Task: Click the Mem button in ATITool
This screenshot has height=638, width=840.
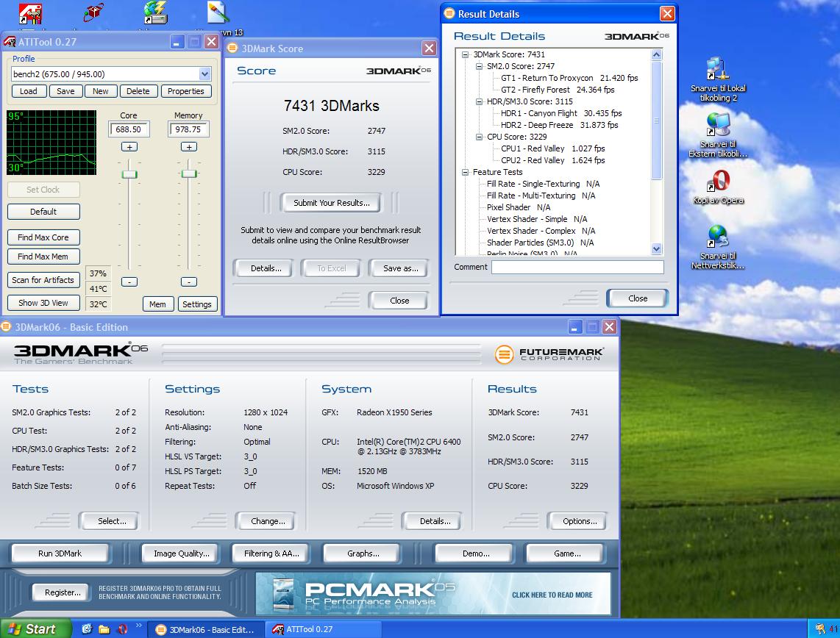Action: tap(157, 304)
